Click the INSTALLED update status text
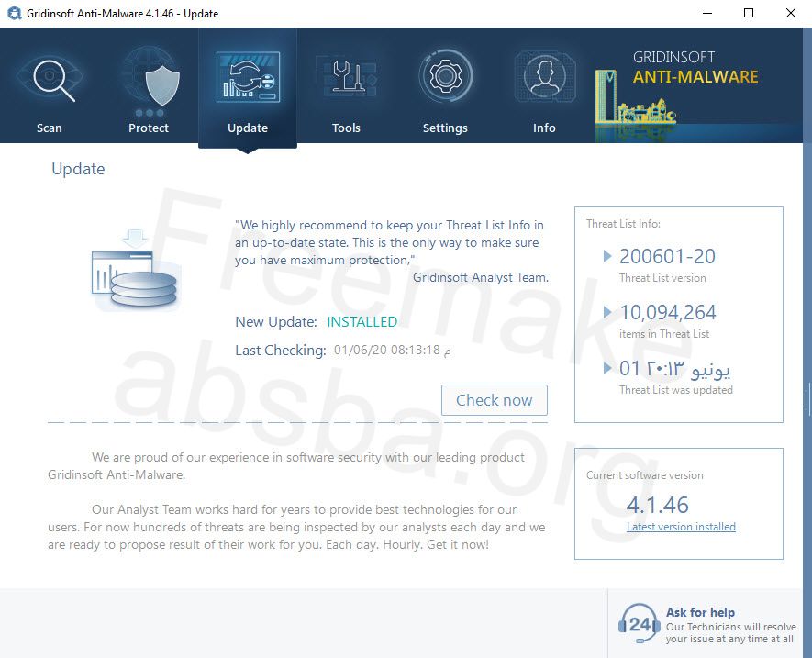Image resolution: width=812 pixels, height=658 pixels. (362, 322)
